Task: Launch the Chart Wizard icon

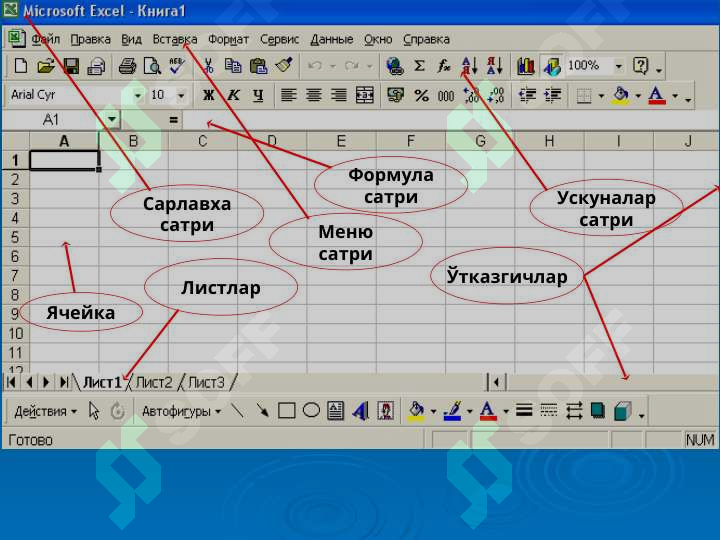Action: pyautogui.click(x=526, y=66)
